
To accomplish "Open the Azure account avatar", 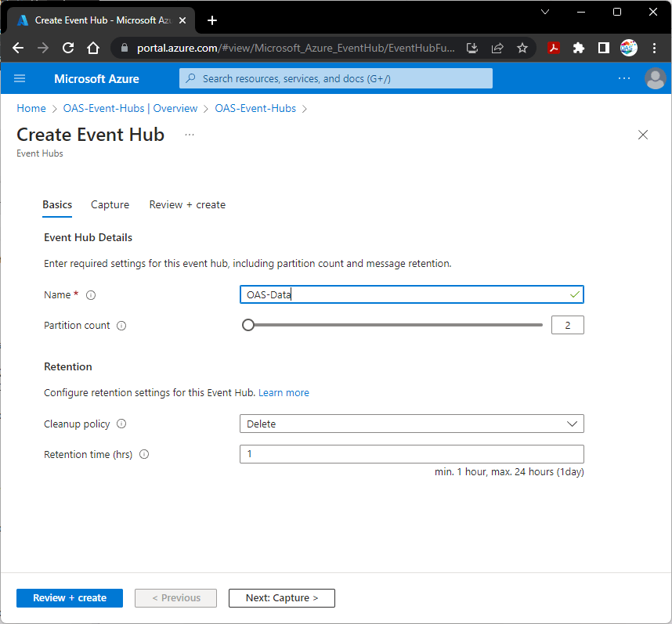I will point(656,78).
